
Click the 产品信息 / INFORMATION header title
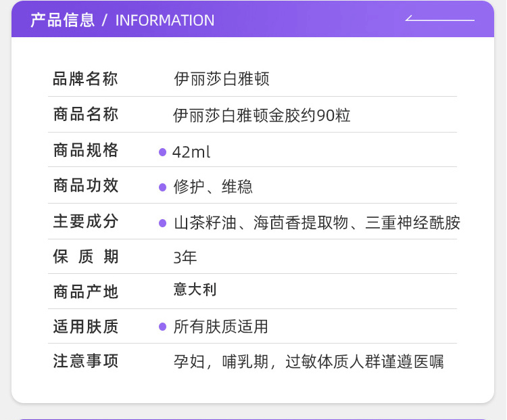[122, 20]
